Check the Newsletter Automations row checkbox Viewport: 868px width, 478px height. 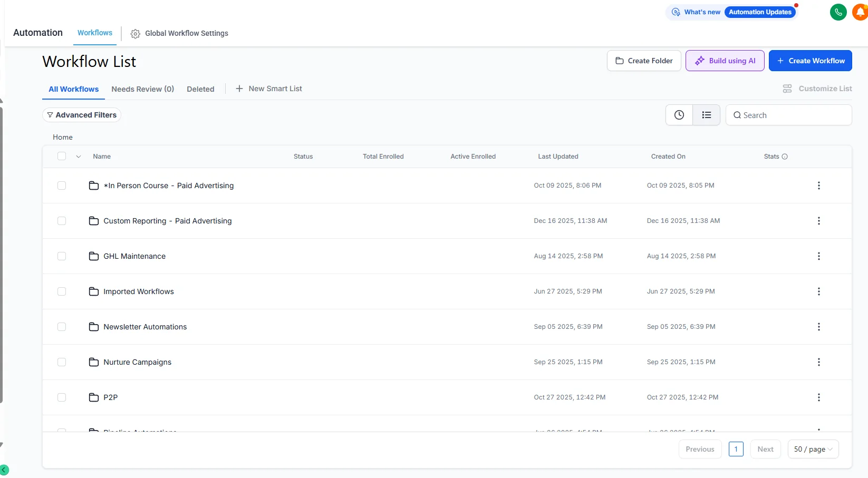[62, 327]
